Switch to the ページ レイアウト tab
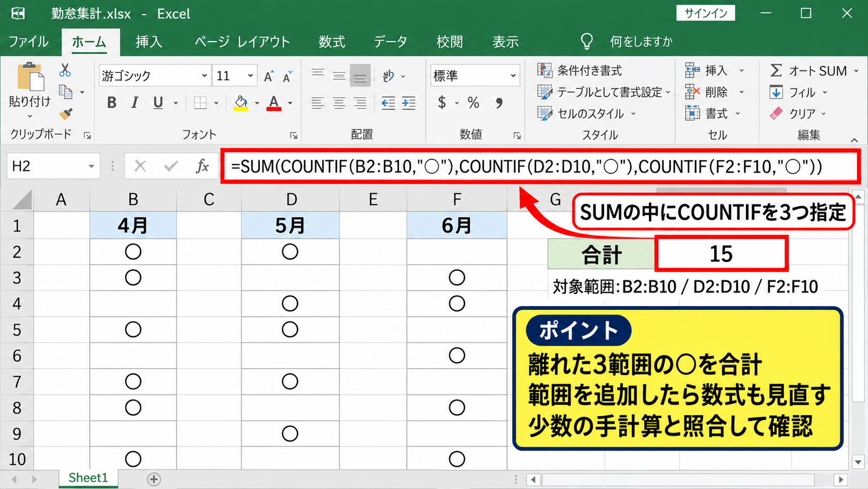The height and width of the screenshot is (489, 868). pyautogui.click(x=242, y=42)
